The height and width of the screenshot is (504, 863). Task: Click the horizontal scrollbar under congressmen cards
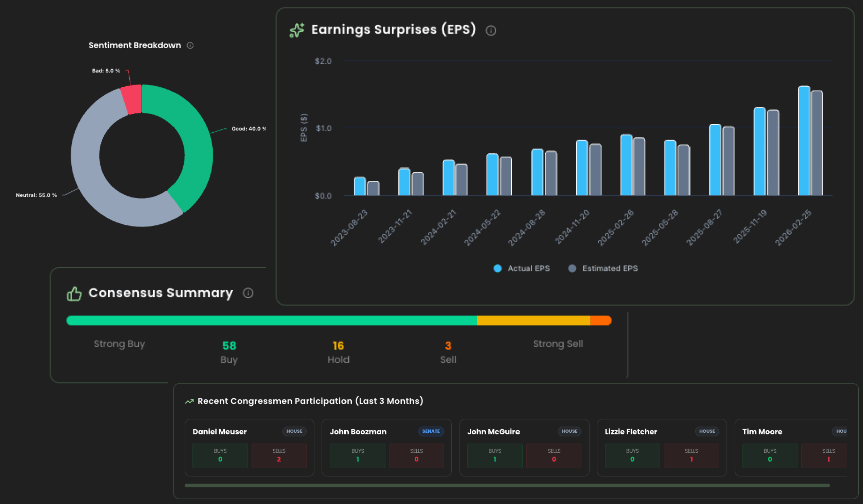507,485
